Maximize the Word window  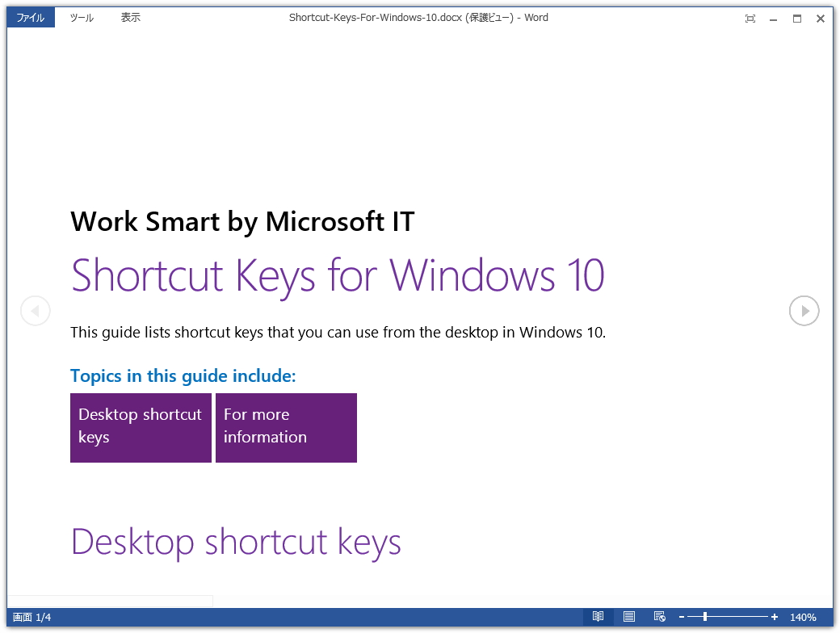tap(796, 18)
